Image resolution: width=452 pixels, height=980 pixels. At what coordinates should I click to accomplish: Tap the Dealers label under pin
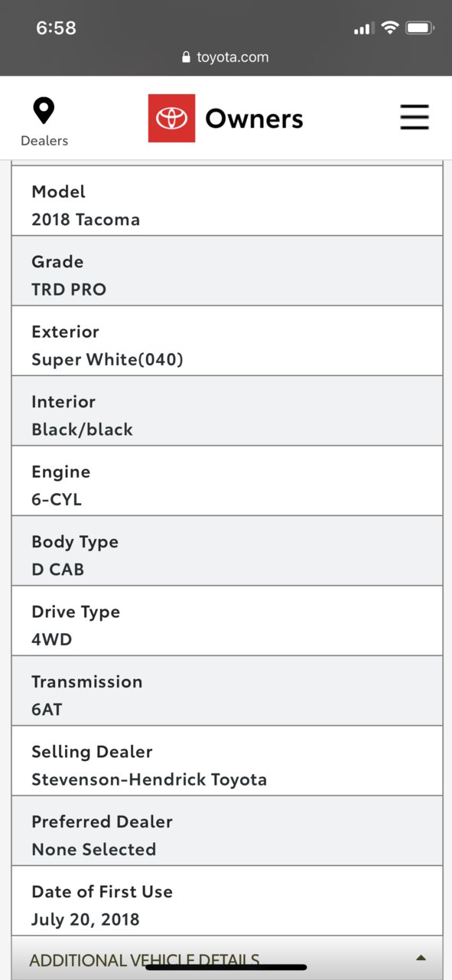[44, 141]
